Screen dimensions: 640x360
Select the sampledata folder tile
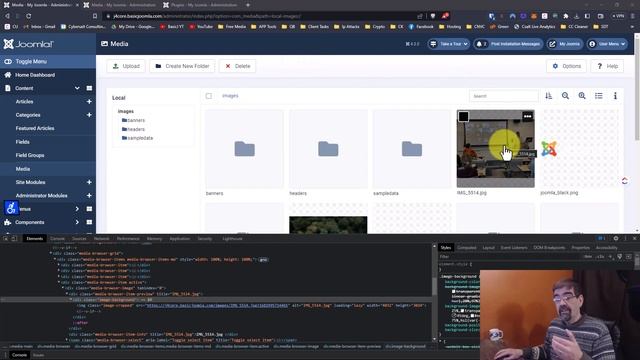412,149
